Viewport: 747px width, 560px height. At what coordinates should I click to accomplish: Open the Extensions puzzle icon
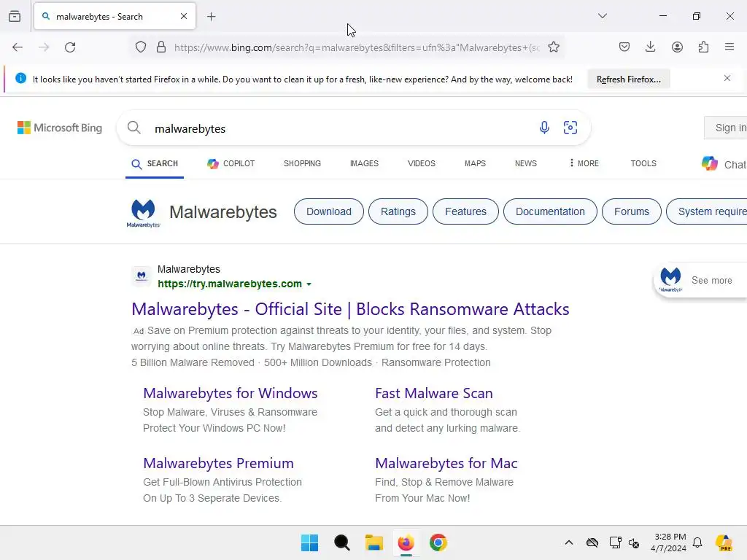point(704,47)
